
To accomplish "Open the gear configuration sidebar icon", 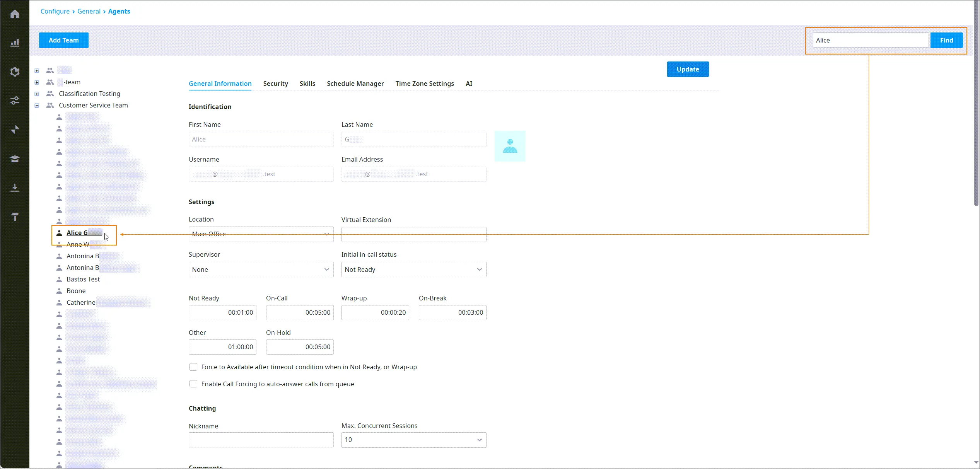I will click(15, 72).
